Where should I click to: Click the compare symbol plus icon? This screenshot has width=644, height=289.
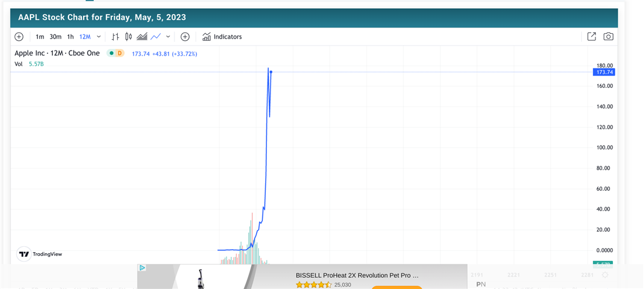point(185,37)
